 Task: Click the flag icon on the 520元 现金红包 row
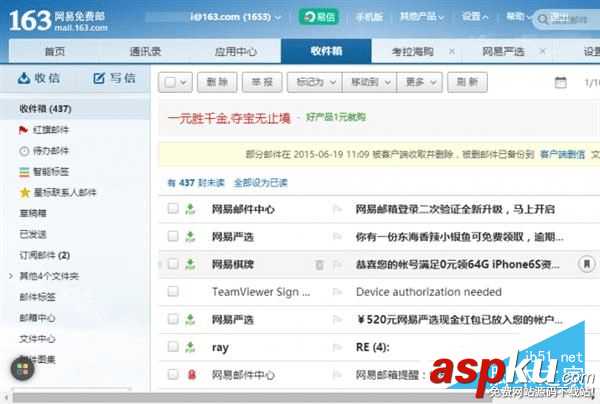tap(337, 319)
